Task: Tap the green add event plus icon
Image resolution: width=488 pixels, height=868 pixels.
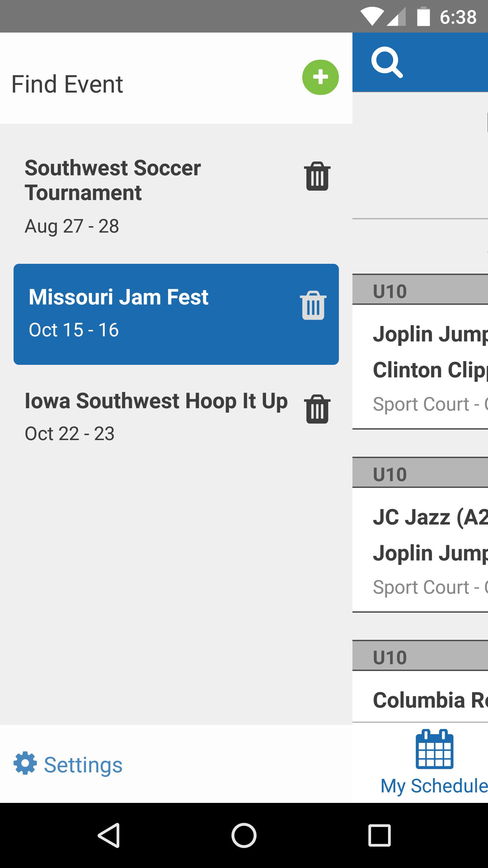Action: [x=320, y=77]
